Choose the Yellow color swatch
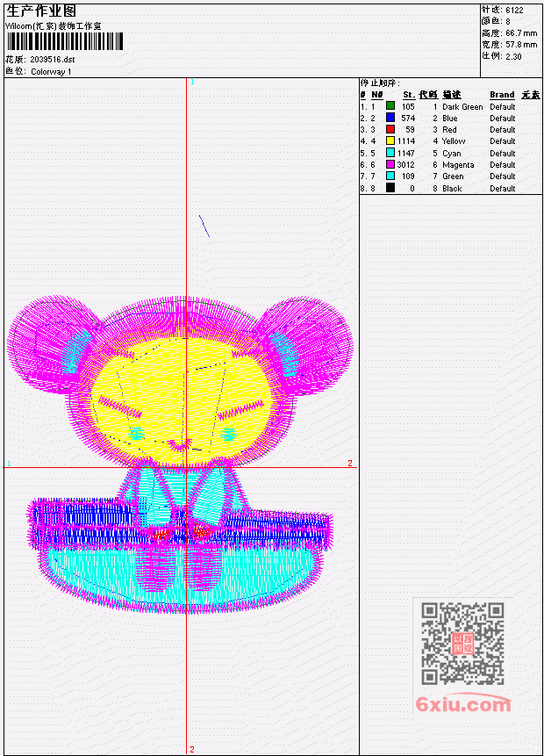This screenshot has width=544, height=756. click(390, 140)
